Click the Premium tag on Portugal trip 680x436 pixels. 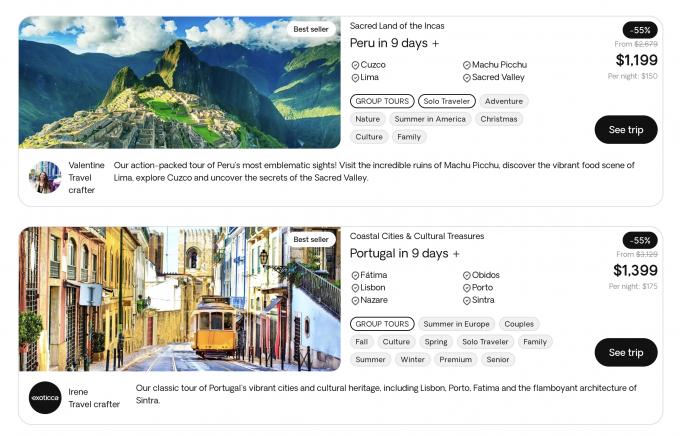pos(455,360)
